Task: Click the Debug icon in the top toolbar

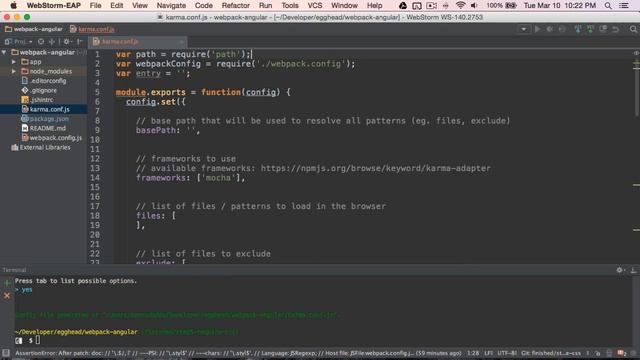Action: [x=550, y=29]
